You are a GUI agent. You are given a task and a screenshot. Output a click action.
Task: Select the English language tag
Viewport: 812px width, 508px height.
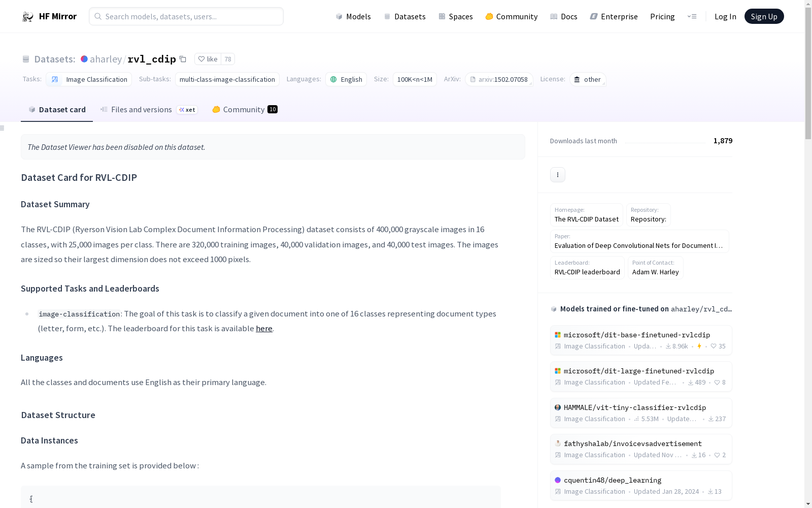coord(346,79)
